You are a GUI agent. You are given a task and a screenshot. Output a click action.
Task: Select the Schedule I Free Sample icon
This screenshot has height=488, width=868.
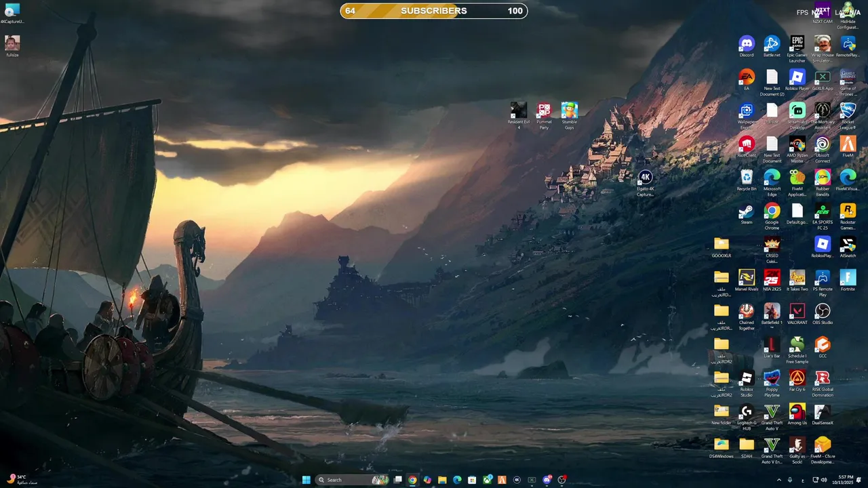pyautogui.click(x=797, y=350)
